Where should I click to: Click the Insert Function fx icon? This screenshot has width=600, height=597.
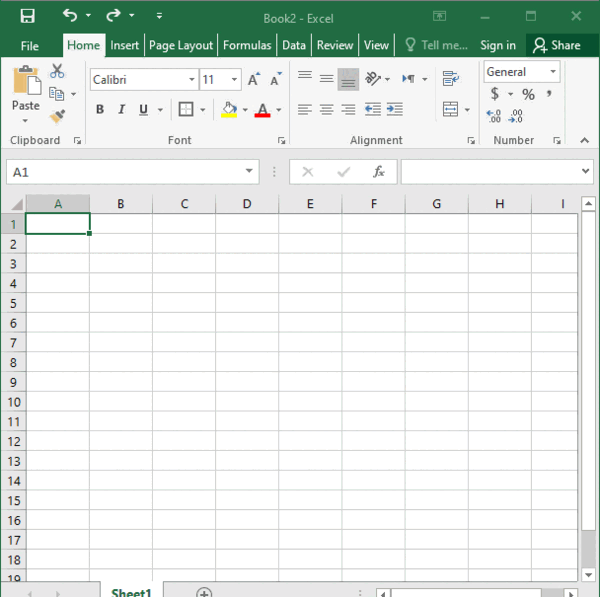pos(378,172)
